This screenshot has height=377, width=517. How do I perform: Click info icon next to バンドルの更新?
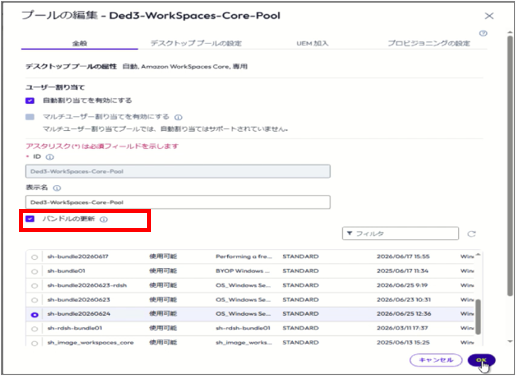pyautogui.click(x=104, y=219)
